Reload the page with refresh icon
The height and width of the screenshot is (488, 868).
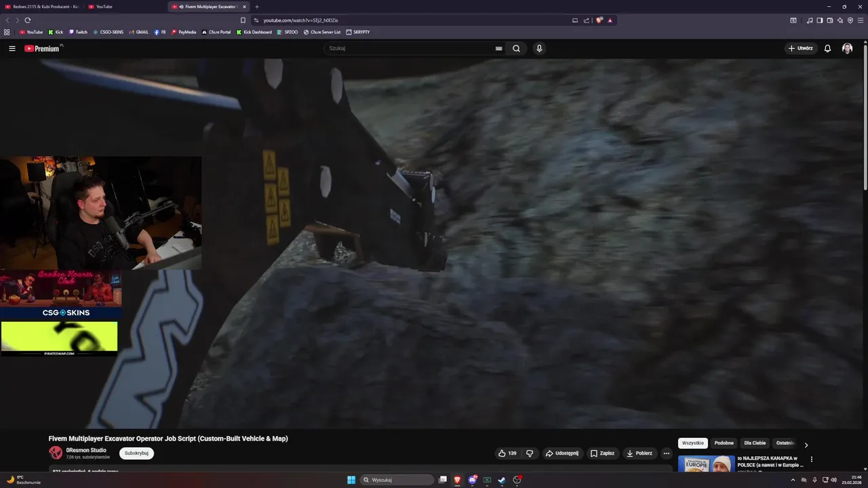tap(27, 20)
